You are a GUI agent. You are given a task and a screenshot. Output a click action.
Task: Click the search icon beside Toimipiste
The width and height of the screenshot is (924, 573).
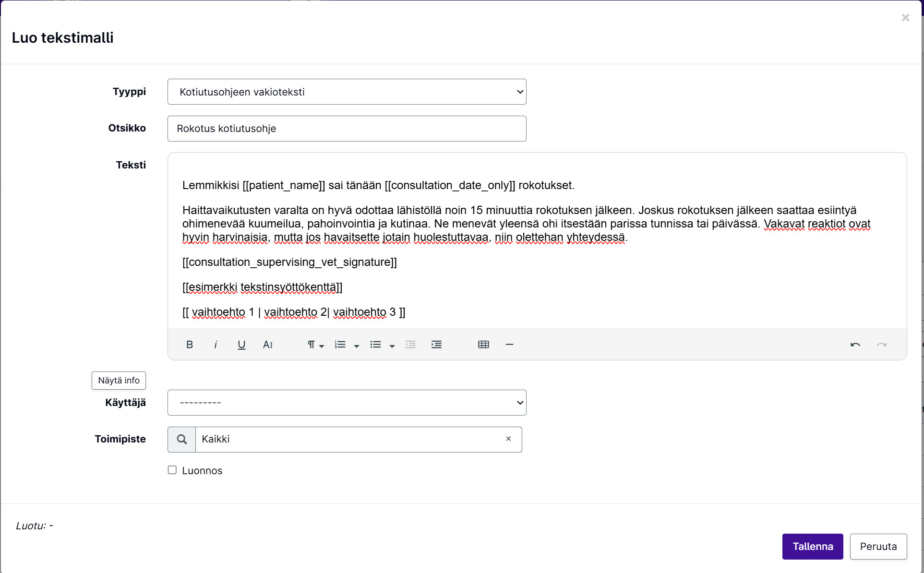pyautogui.click(x=182, y=439)
